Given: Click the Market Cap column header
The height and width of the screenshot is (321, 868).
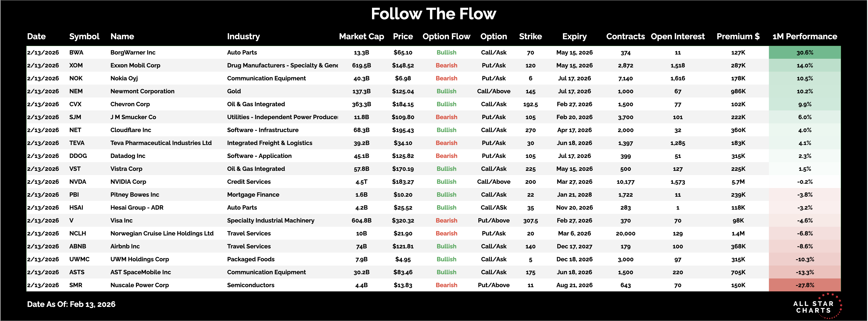Looking at the screenshot, I should tap(361, 36).
